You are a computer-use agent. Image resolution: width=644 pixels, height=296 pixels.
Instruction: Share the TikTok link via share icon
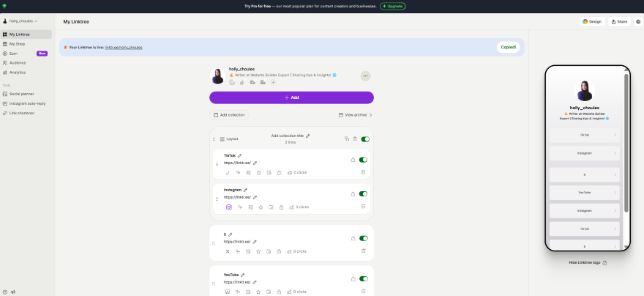pos(353,160)
